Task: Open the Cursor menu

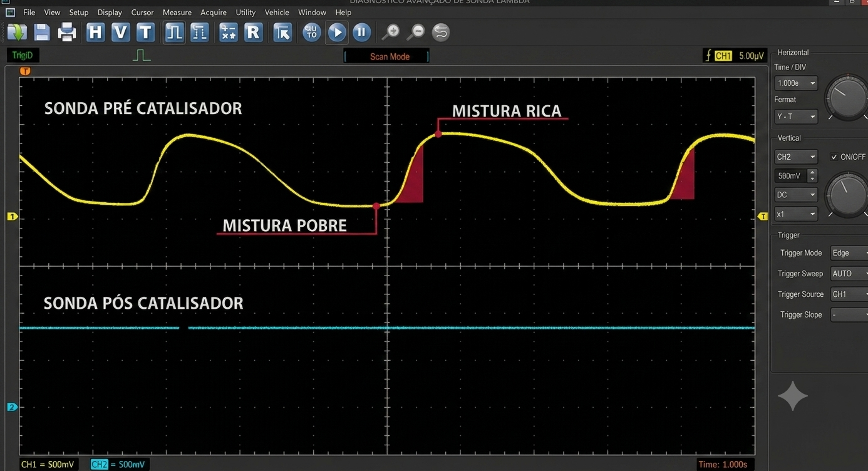Action: (x=142, y=12)
